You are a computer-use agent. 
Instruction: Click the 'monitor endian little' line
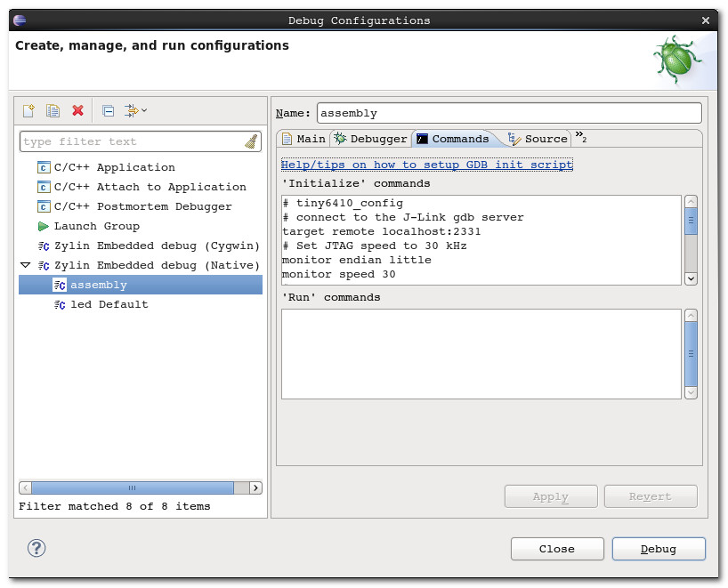(357, 260)
